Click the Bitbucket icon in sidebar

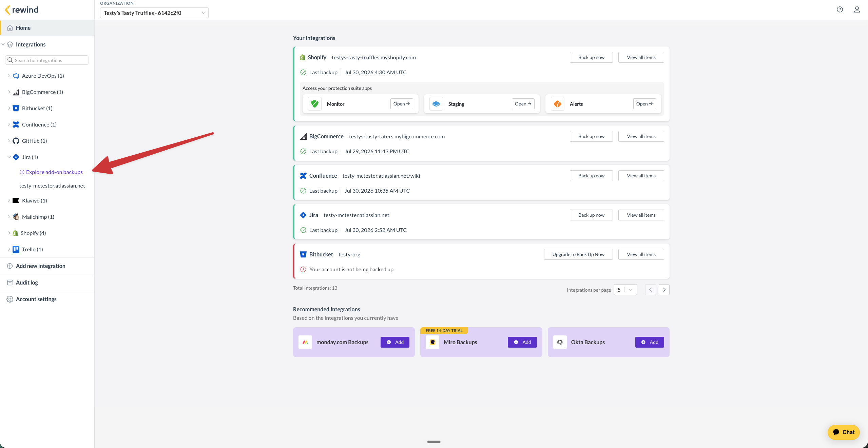click(16, 108)
